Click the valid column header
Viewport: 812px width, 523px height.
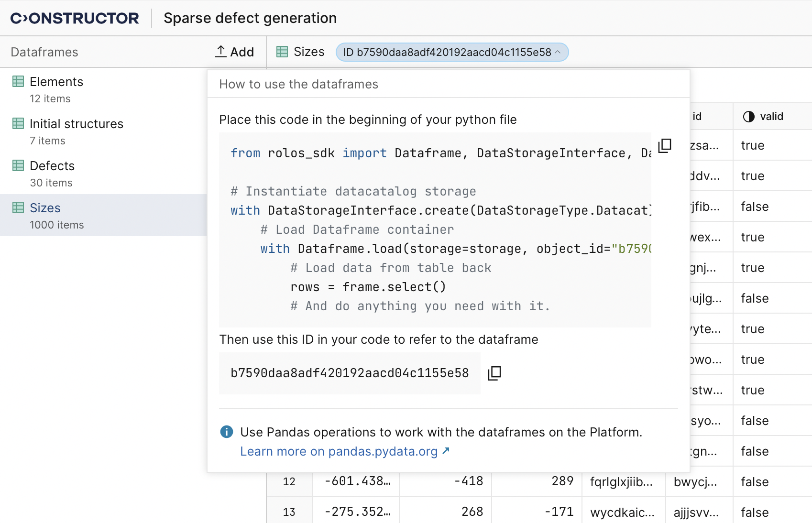pos(771,116)
